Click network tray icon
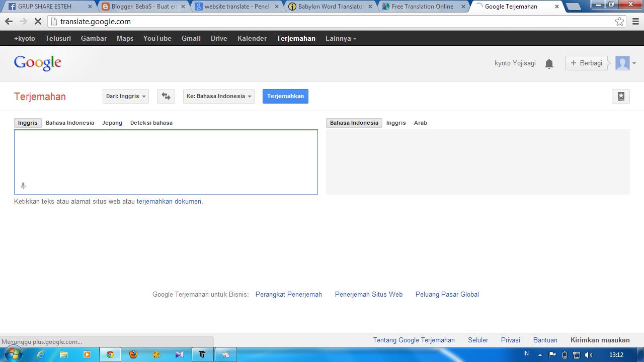The width and height of the screenshot is (644, 362). [x=577, y=355]
